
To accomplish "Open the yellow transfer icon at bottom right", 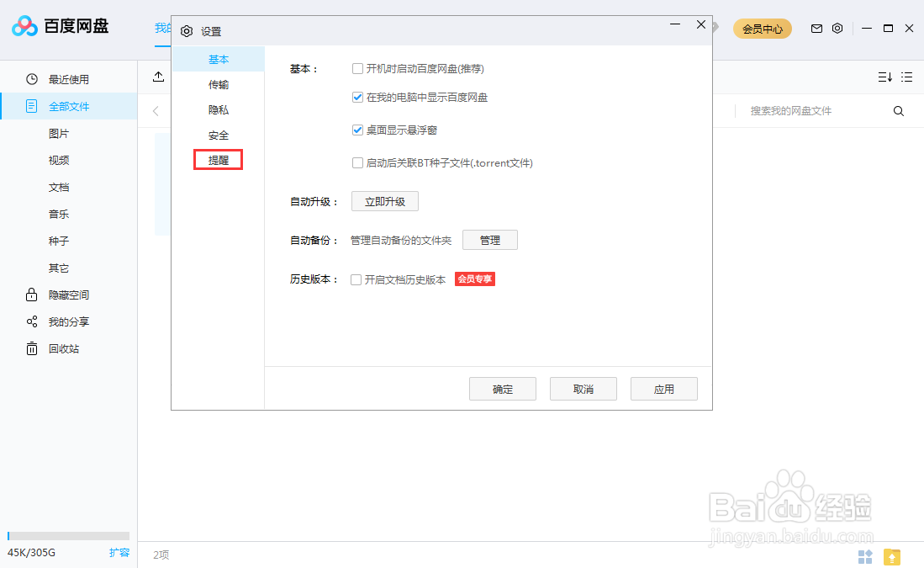I will pyautogui.click(x=891, y=556).
